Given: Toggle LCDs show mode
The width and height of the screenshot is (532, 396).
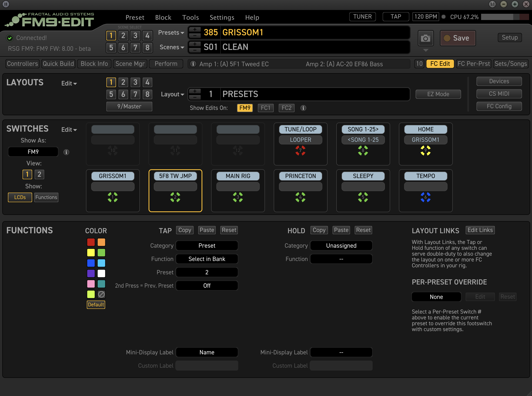Looking at the screenshot, I should point(20,197).
